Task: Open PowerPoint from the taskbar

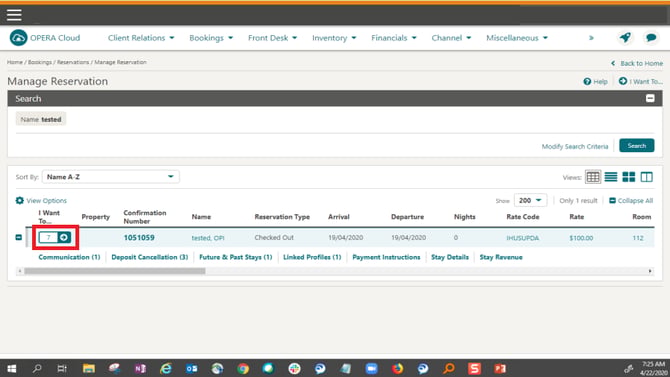Action: click(500, 368)
